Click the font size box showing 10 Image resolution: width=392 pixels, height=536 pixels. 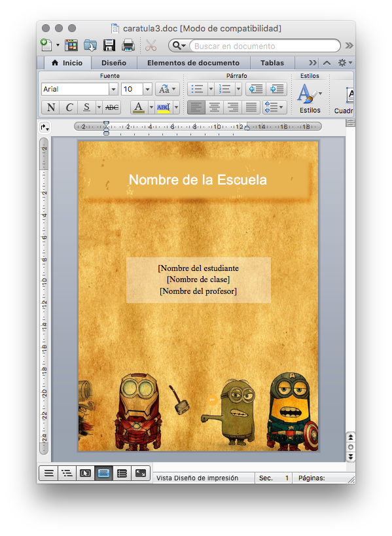(132, 89)
